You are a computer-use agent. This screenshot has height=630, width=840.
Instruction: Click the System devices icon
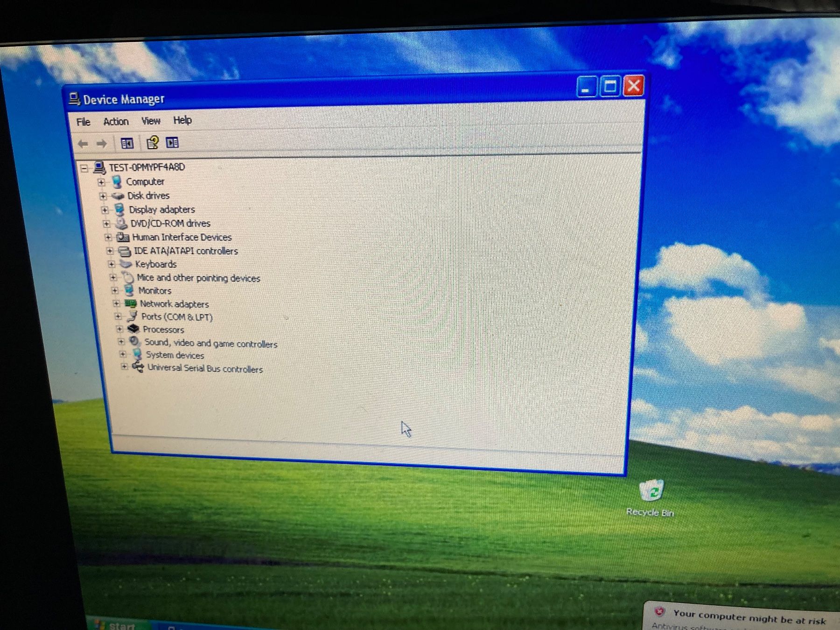point(137,354)
